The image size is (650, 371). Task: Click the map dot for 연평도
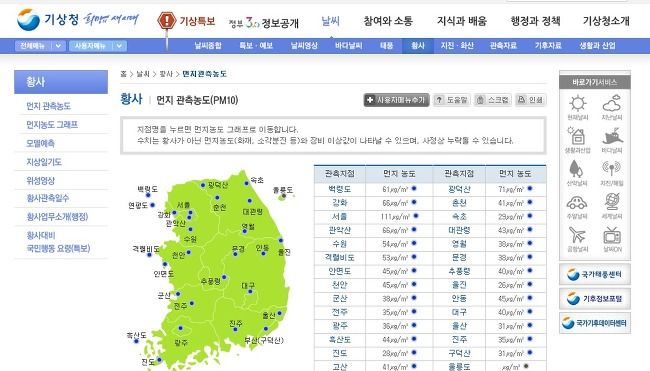(153, 205)
